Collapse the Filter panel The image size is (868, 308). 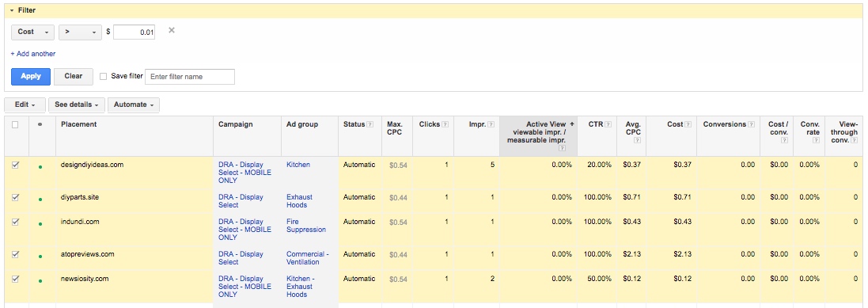tap(12, 10)
